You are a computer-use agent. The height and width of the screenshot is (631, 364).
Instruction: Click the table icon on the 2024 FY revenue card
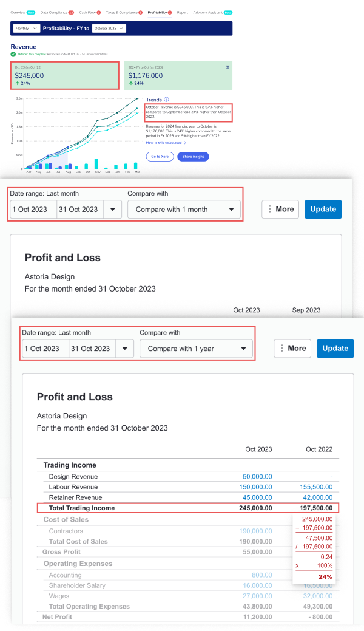coord(227,67)
